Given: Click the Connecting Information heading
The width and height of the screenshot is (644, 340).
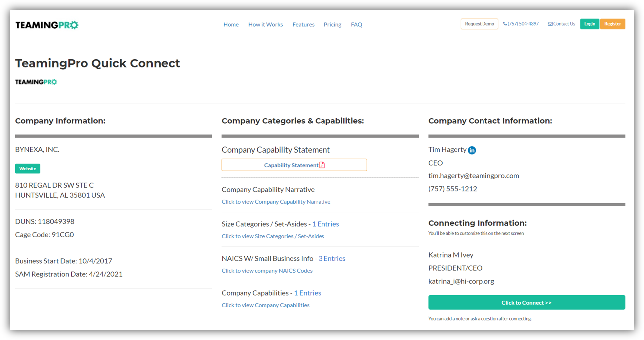Looking at the screenshot, I should (478, 223).
